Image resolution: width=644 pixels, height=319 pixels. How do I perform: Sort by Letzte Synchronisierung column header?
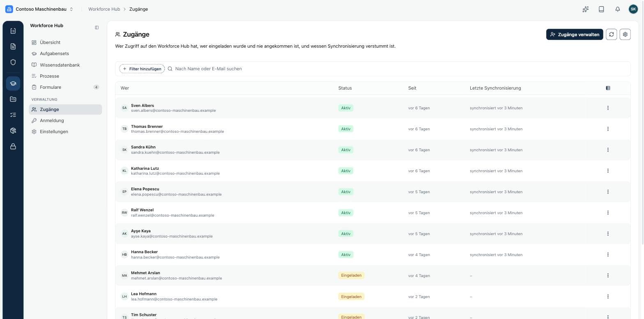coord(495,88)
